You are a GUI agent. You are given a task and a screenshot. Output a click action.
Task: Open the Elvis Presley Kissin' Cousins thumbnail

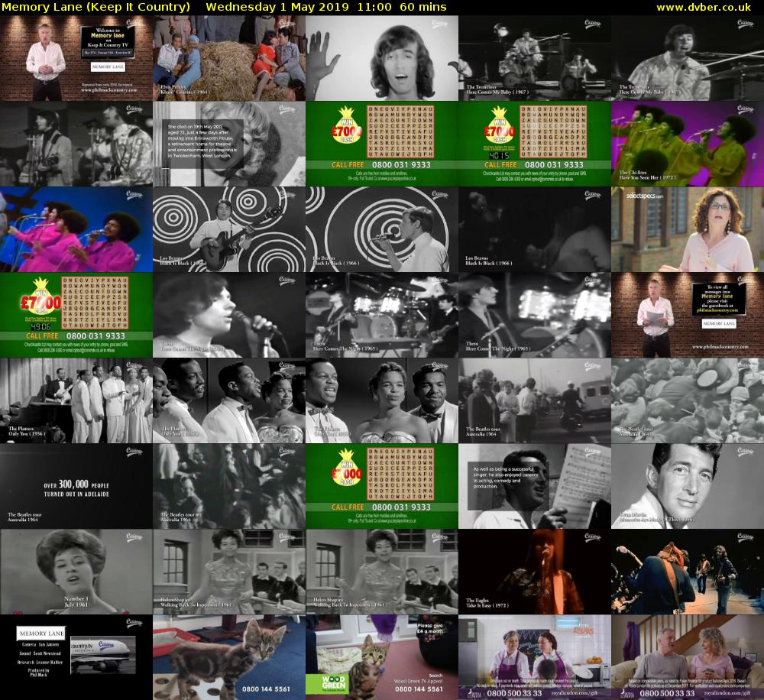click(229, 58)
